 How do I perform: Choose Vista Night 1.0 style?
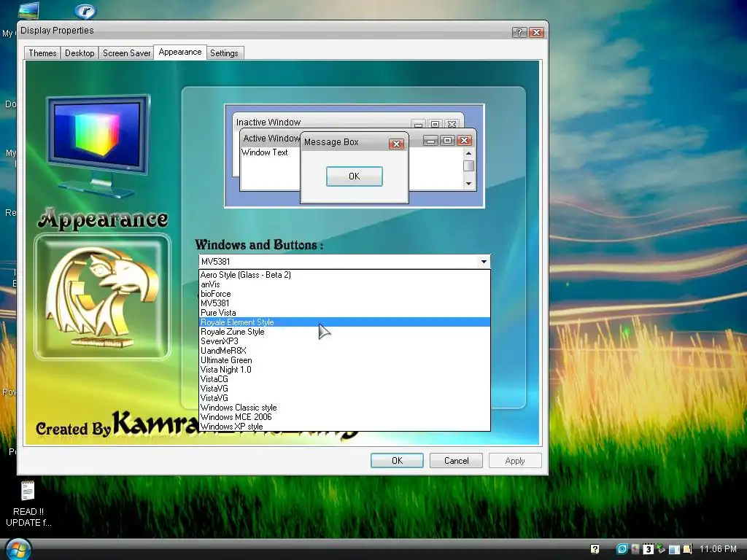344,370
